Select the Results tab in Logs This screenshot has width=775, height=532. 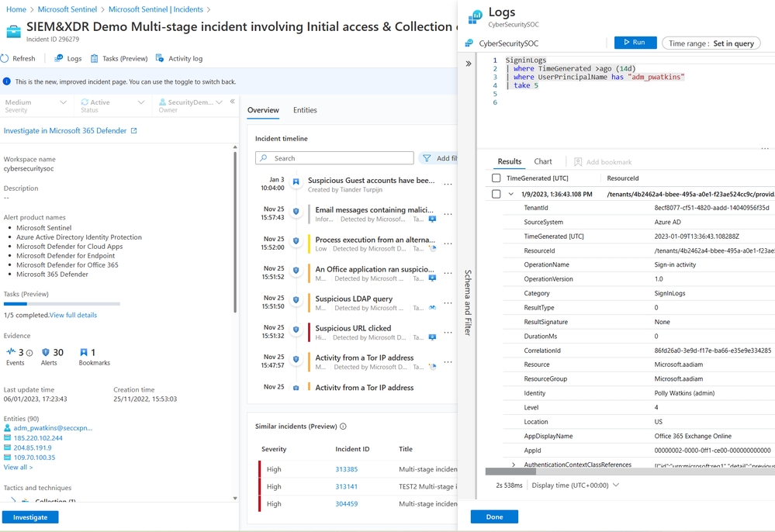[510, 161]
